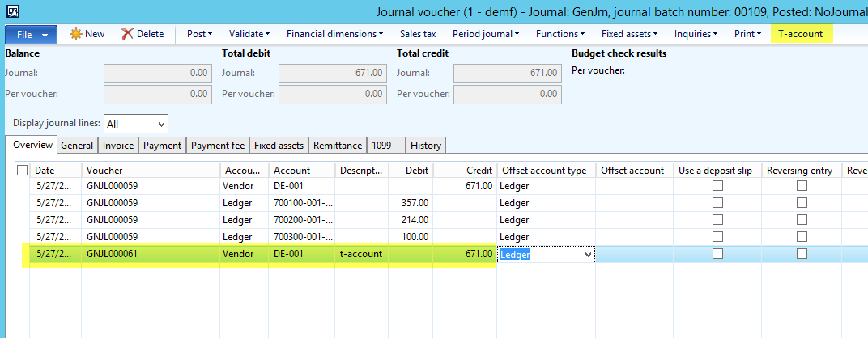Open the Financial dimensions menu
This screenshot has height=338, width=868.
pos(334,34)
